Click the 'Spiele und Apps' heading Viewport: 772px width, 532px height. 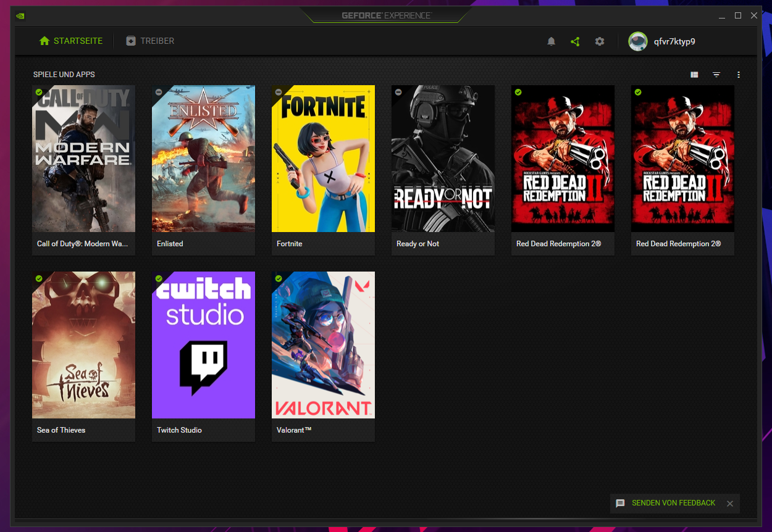(64, 75)
